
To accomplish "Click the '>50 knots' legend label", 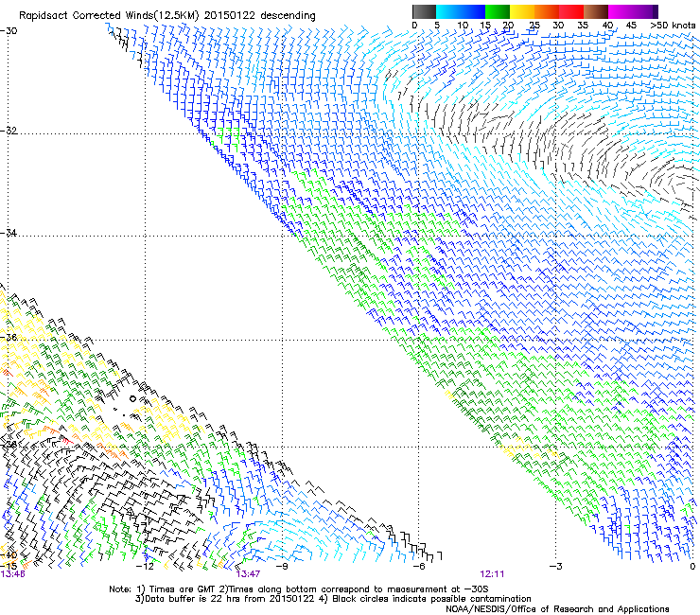I will click(x=673, y=26).
